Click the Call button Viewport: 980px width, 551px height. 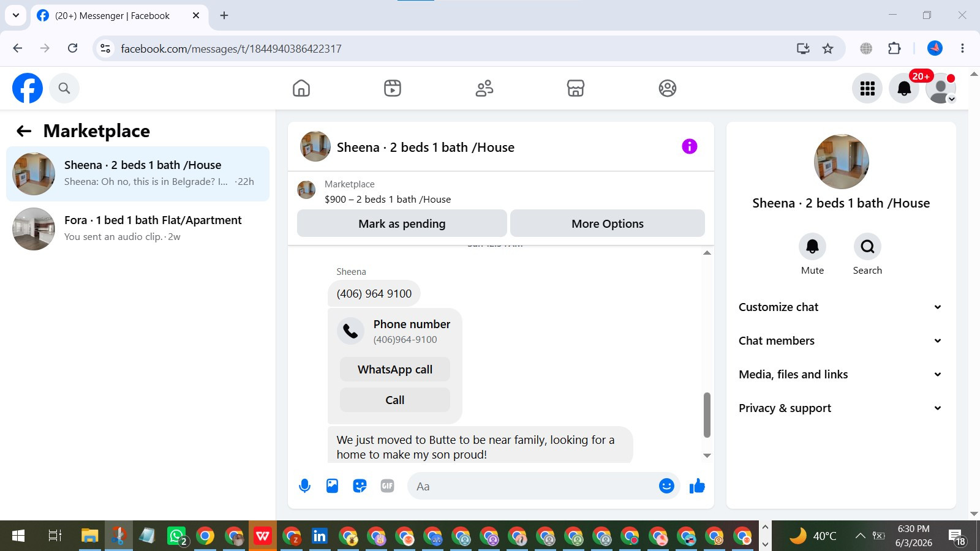pos(395,400)
